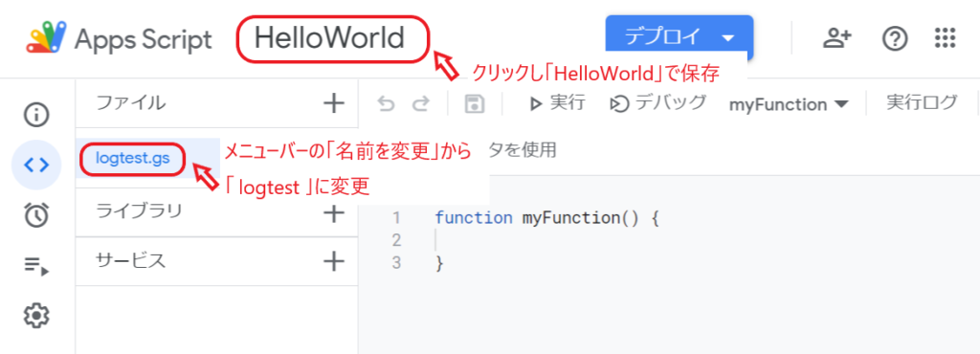Open the Executions list icon in sidebar
This screenshot has width=980, height=354.
point(36,266)
